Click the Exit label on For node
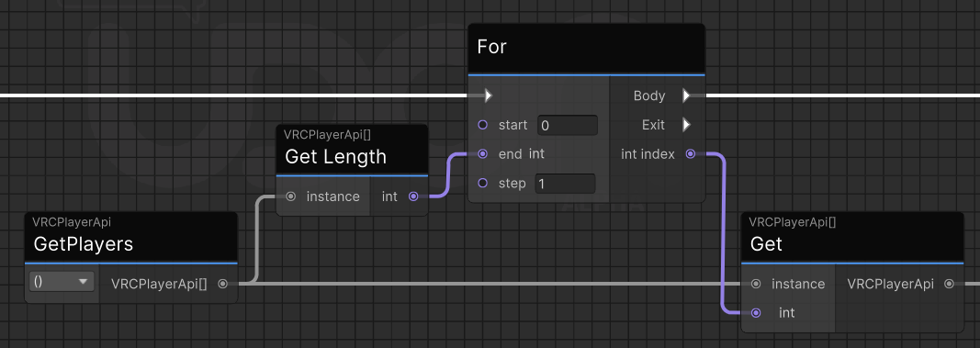The width and height of the screenshot is (980, 348). [653, 125]
